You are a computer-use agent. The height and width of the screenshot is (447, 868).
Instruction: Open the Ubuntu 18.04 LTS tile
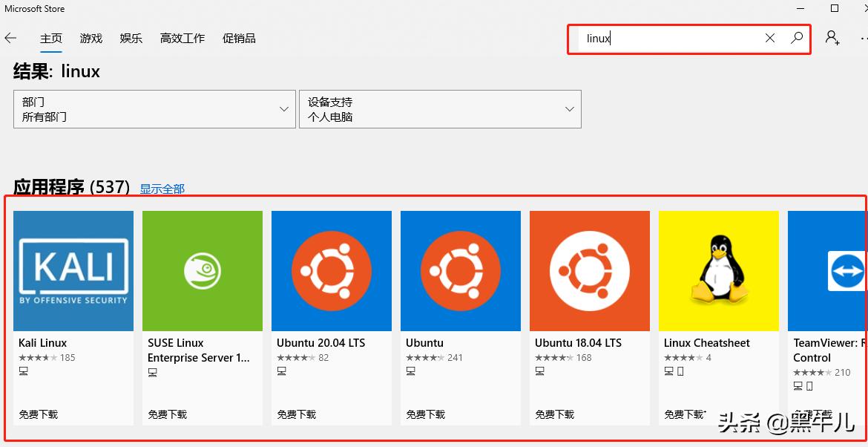point(589,271)
